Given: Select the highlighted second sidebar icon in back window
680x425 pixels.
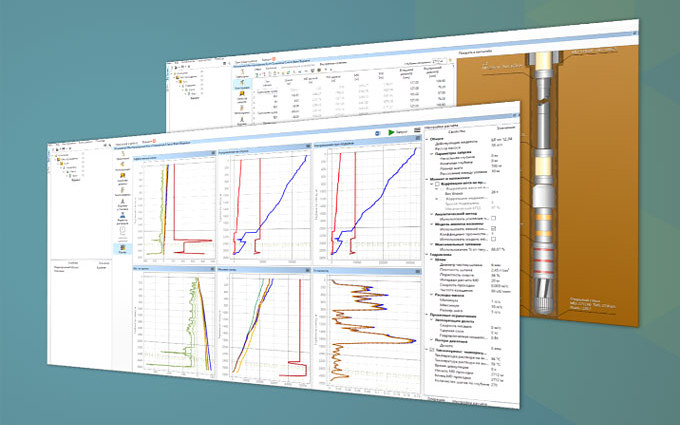Looking at the screenshot, I should [242, 83].
